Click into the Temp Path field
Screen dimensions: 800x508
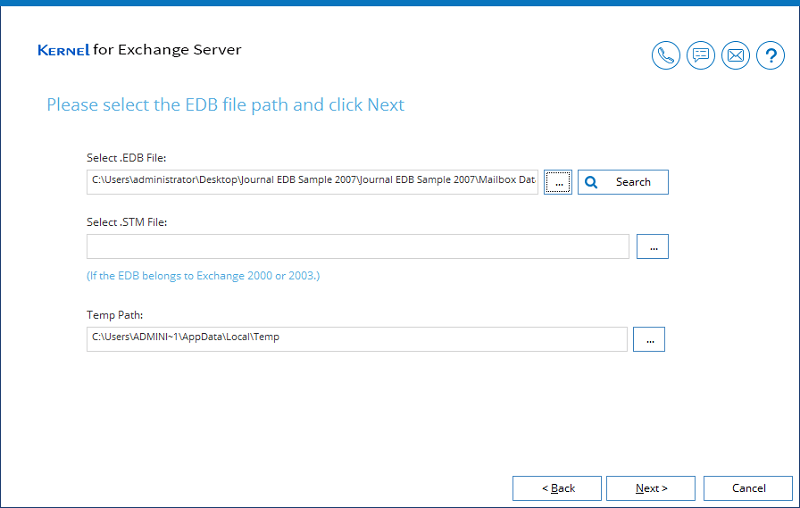tap(357, 340)
